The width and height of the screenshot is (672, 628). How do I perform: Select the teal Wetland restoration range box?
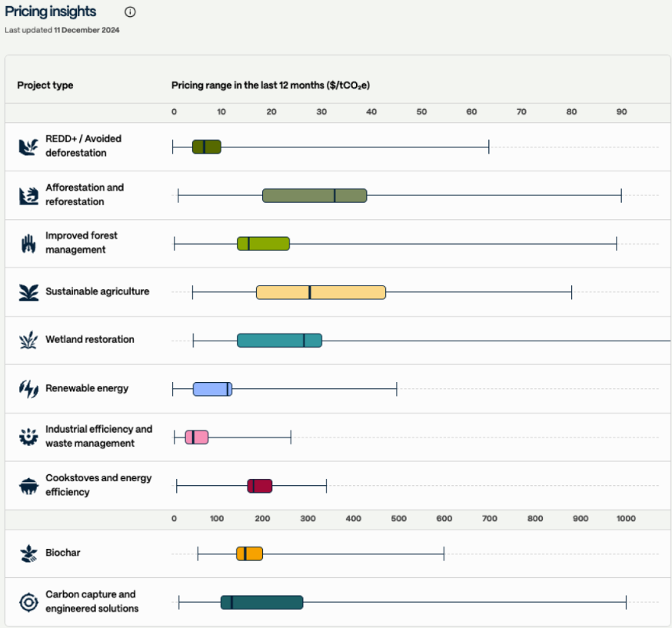pos(279,341)
